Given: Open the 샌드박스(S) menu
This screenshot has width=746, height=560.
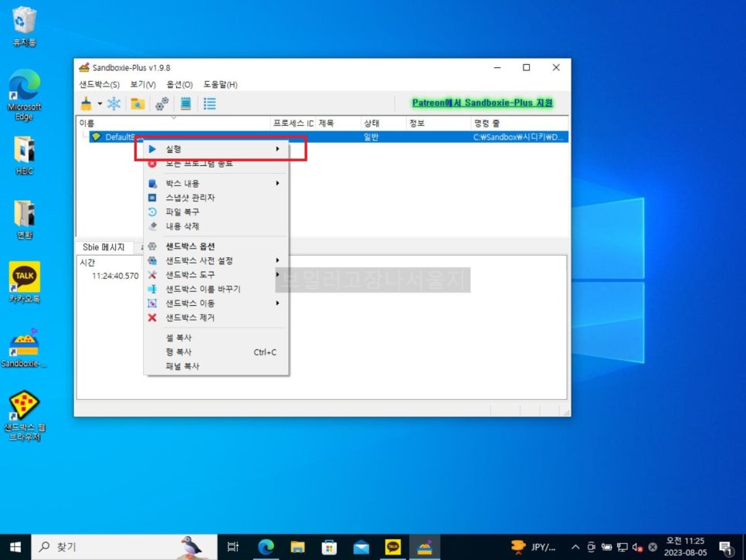Looking at the screenshot, I should pyautogui.click(x=99, y=84).
